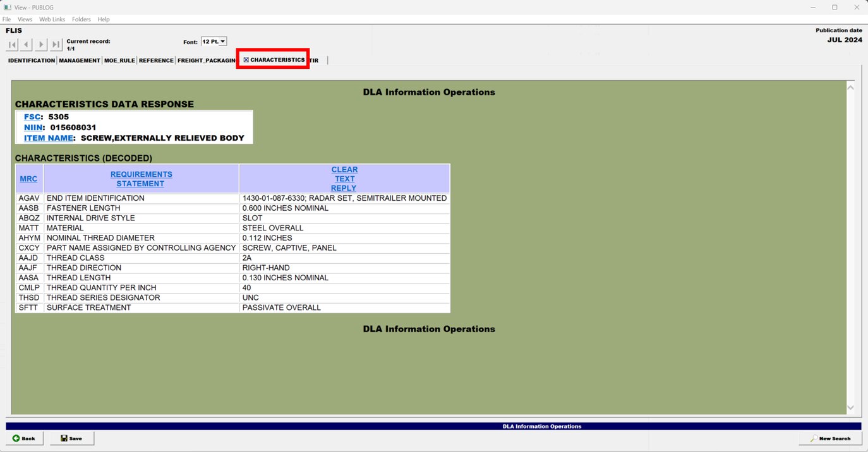Click the 0.600 INCHES NOMINAL value

click(286, 208)
